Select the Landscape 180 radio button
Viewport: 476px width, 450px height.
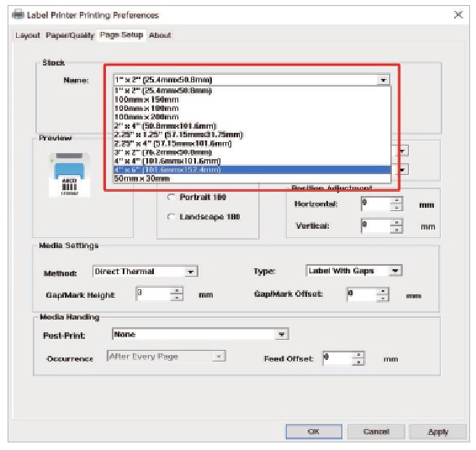click(172, 217)
